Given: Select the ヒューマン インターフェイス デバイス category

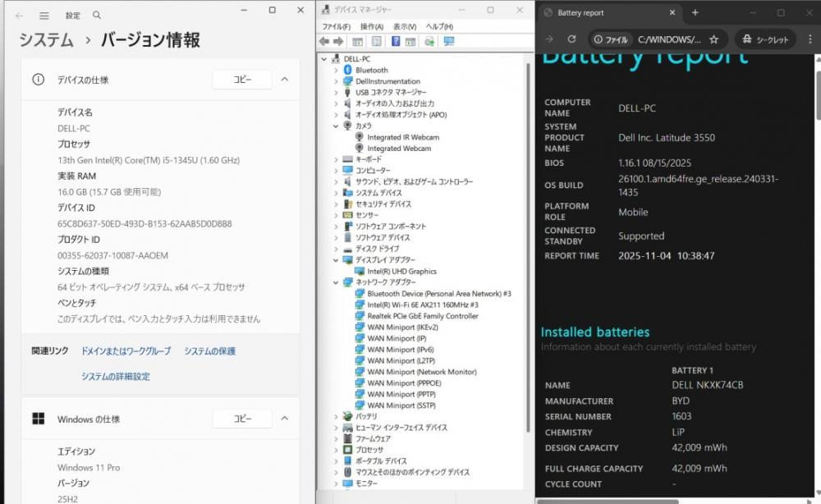Looking at the screenshot, I should click(x=401, y=428).
